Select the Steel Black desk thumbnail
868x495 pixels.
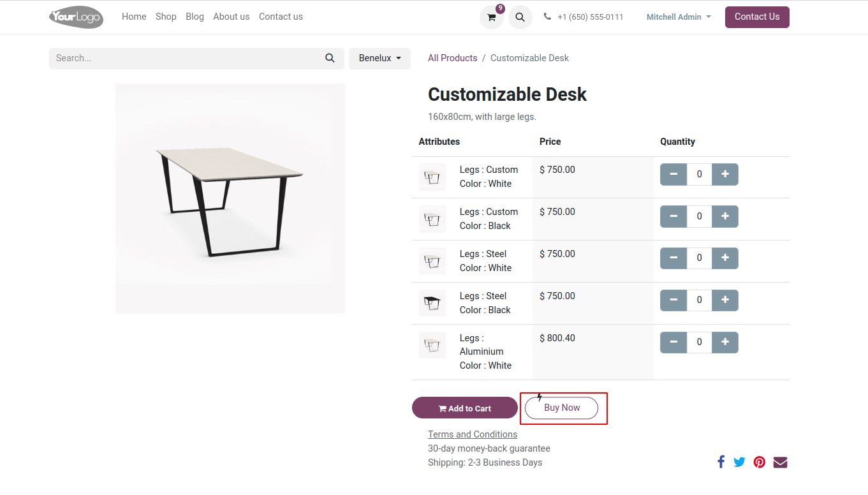click(x=432, y=303)
